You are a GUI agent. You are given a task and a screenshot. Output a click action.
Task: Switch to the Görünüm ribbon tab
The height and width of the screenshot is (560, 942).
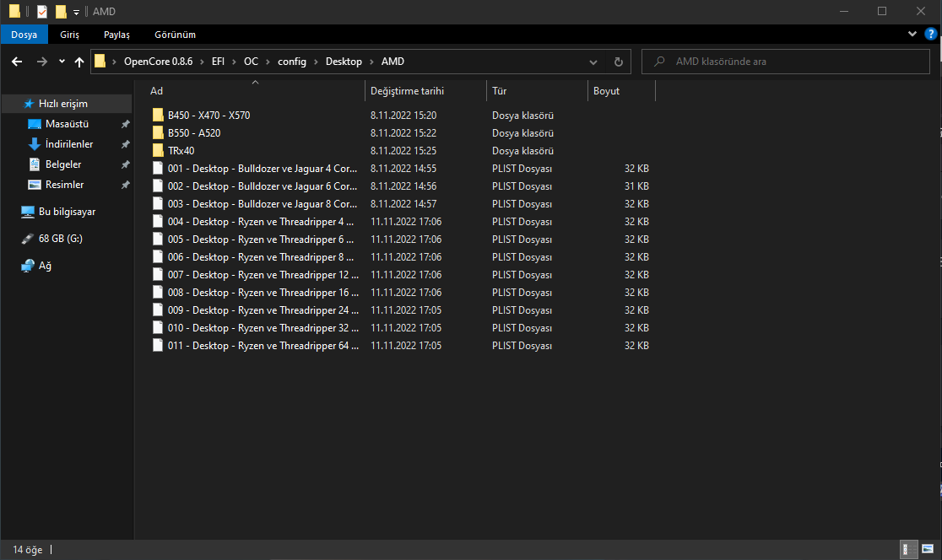(x=175, y=35)
